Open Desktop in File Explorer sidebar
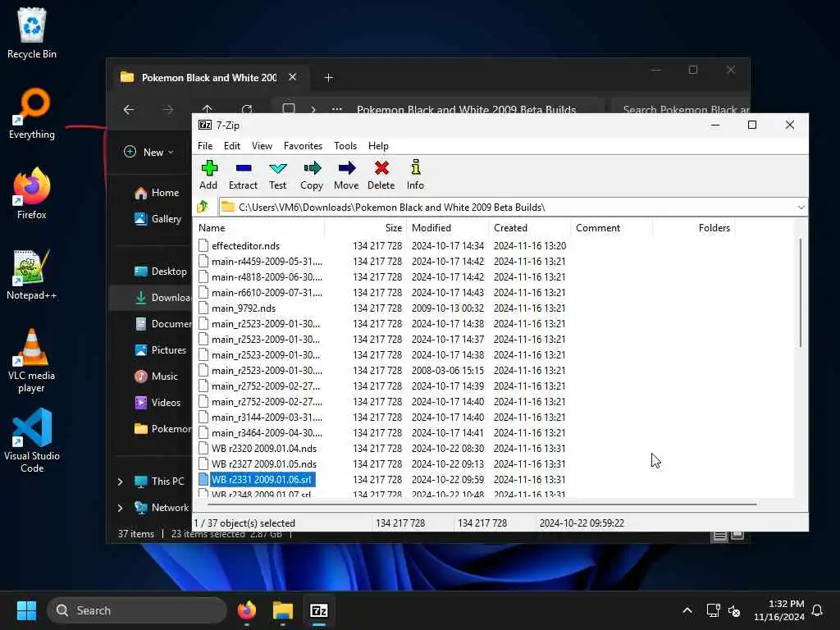The height and width of the screenshot is (630, 840). click(x=160, y=271)
